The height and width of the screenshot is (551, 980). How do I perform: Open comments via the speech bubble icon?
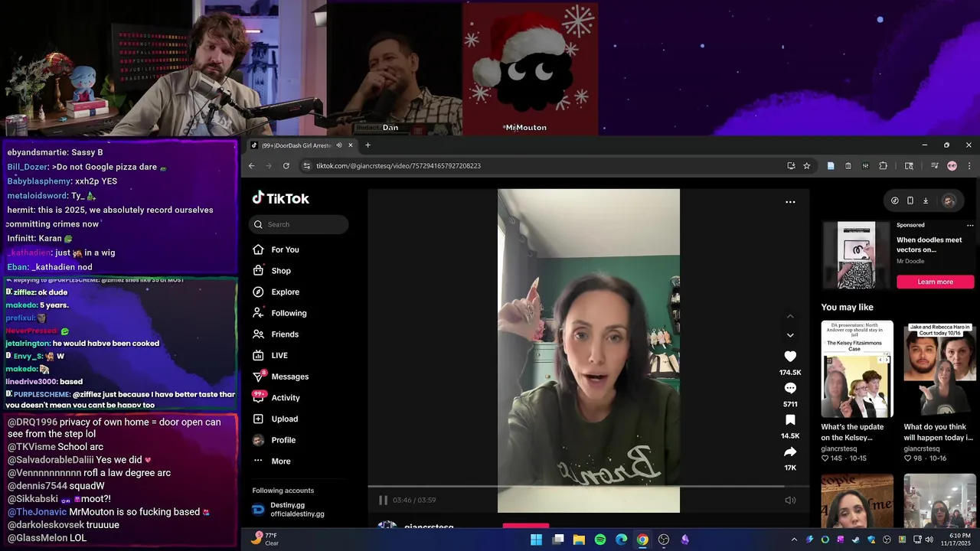coord(790,388)
